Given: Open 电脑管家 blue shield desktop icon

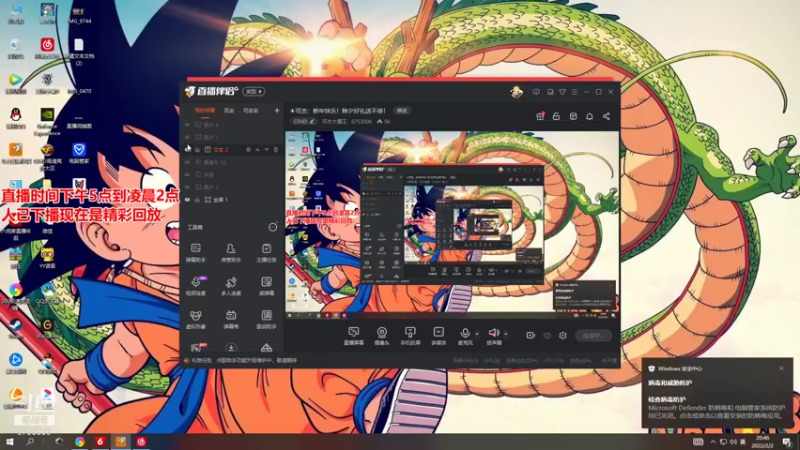Looking at the screenshot, I should click(x=79, y=153).
